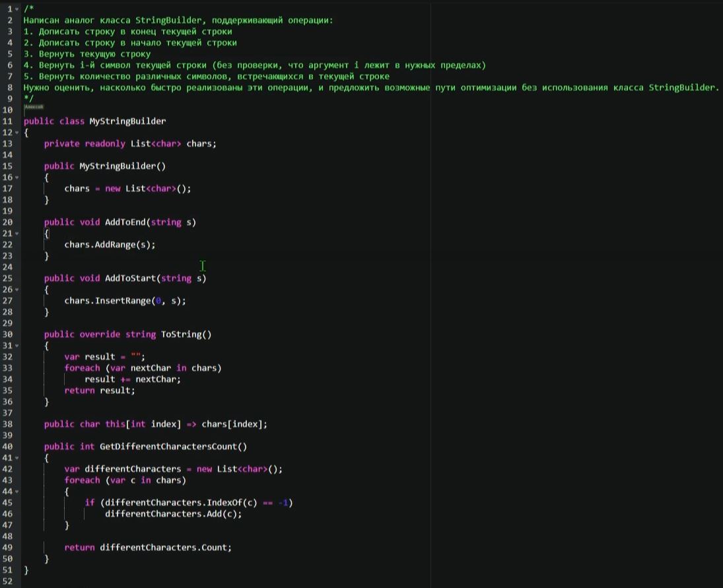The image size is (723, 588).
Task: Fold the AddToEnd method body
Action: pos(17,234)
